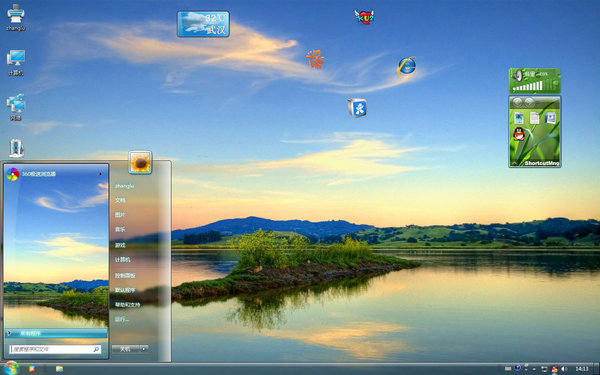Expand All Programs in the Start menu
Viewport: 600px width, 375px height.
(x=56, y=333)
